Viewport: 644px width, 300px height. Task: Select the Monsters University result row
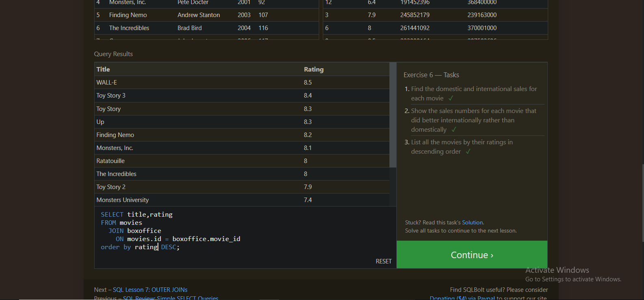pos(242,200)
